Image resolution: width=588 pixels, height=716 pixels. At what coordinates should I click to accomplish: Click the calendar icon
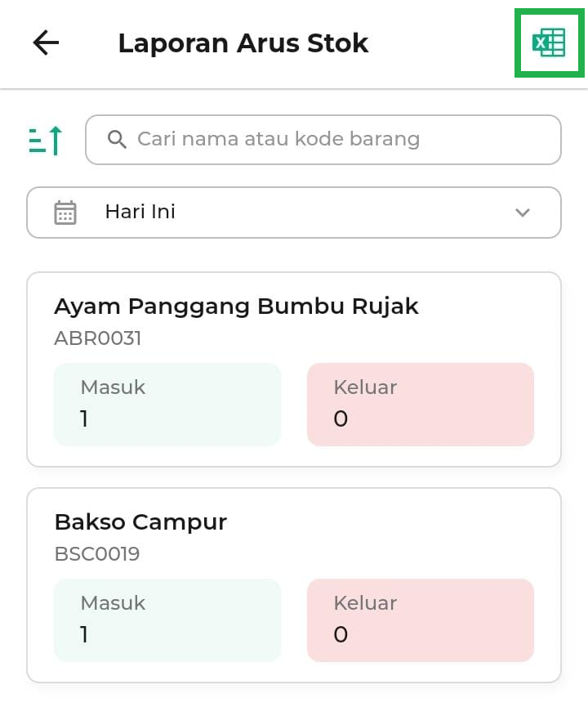pos(65,213)
